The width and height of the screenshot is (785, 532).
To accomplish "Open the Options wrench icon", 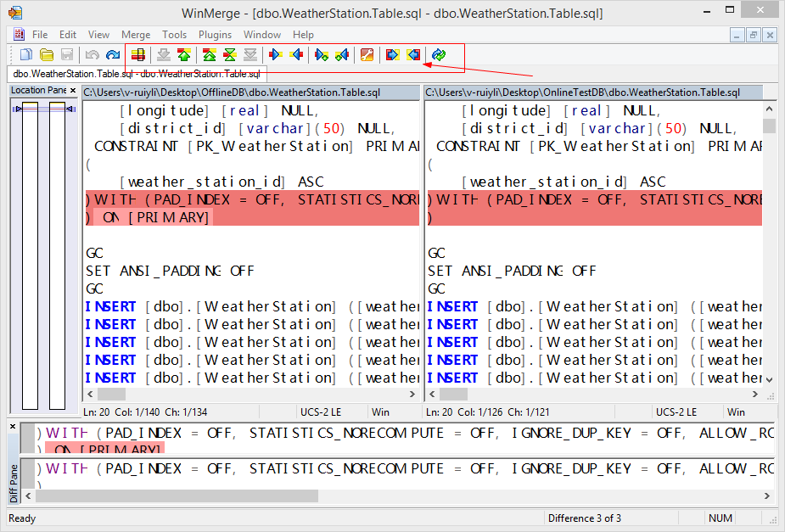I will 367,55.
